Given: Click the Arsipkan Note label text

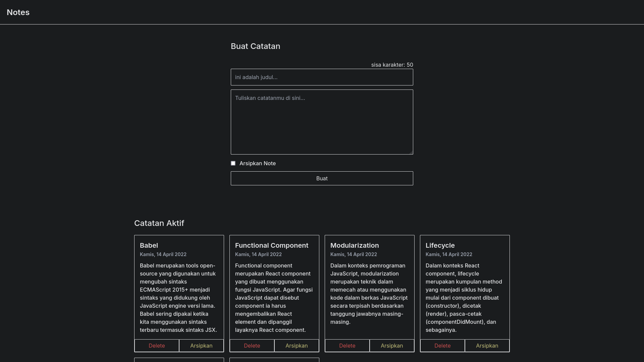Looking at the screenshot, I should 257,163.
